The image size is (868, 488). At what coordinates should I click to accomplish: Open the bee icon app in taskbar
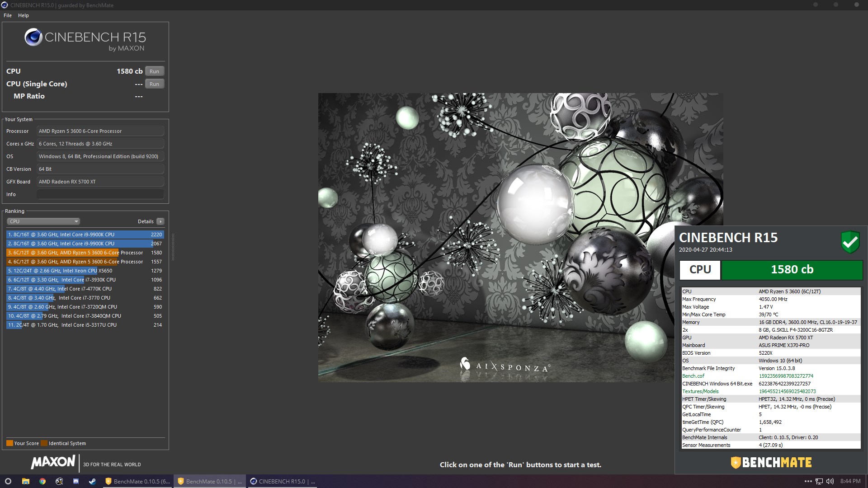point(59,481)
